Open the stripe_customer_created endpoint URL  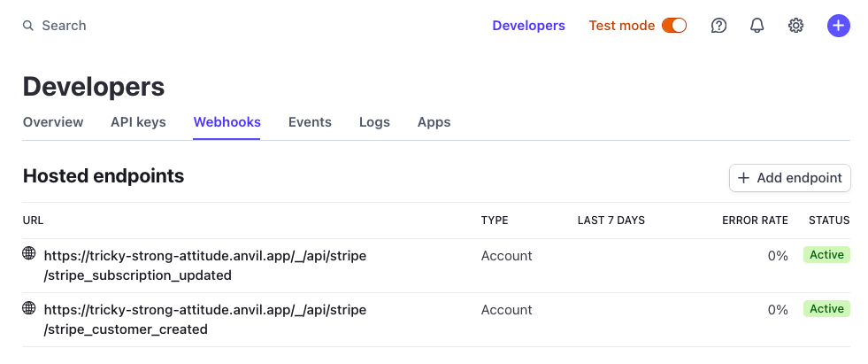coord(204,320)
